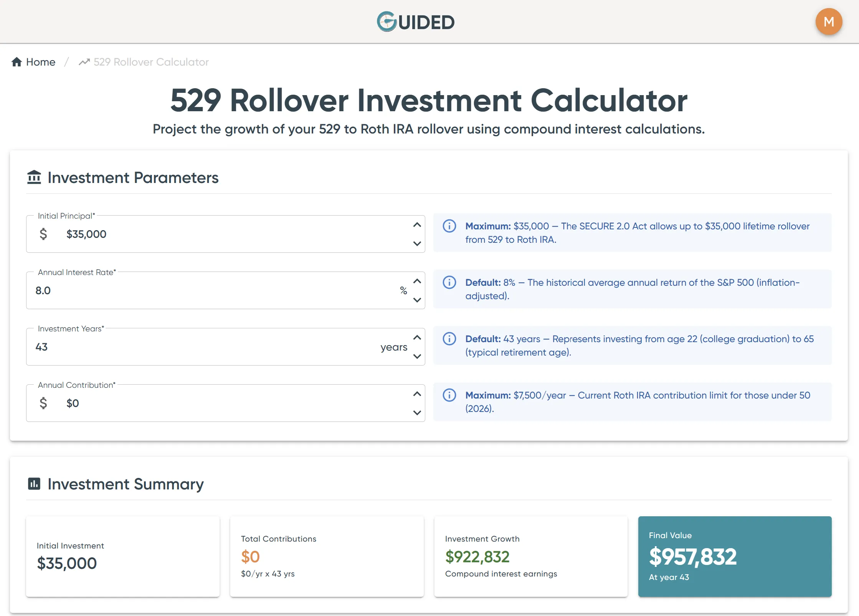Click the info icon about the 8% default return
Screen dimensions: 859x616
pyautogui.click(x=449, y=282)
